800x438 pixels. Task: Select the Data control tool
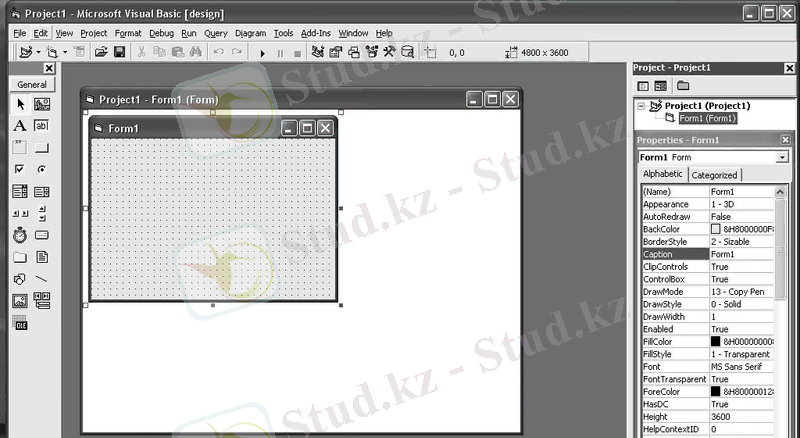[42, 301]
